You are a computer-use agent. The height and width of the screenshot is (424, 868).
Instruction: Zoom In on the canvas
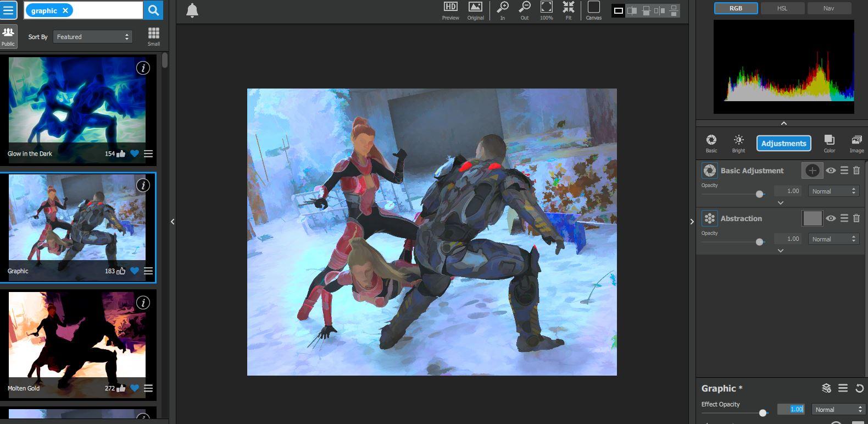tap(502, 10)
